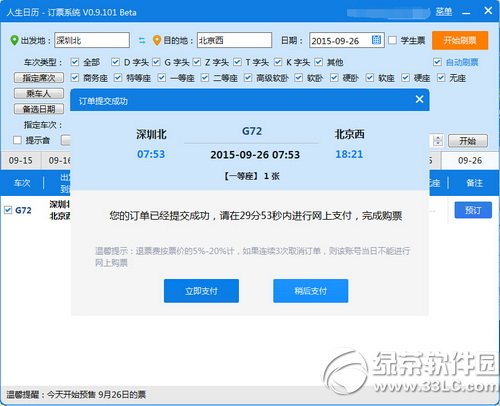Click the orange destination pin icon

157,40
